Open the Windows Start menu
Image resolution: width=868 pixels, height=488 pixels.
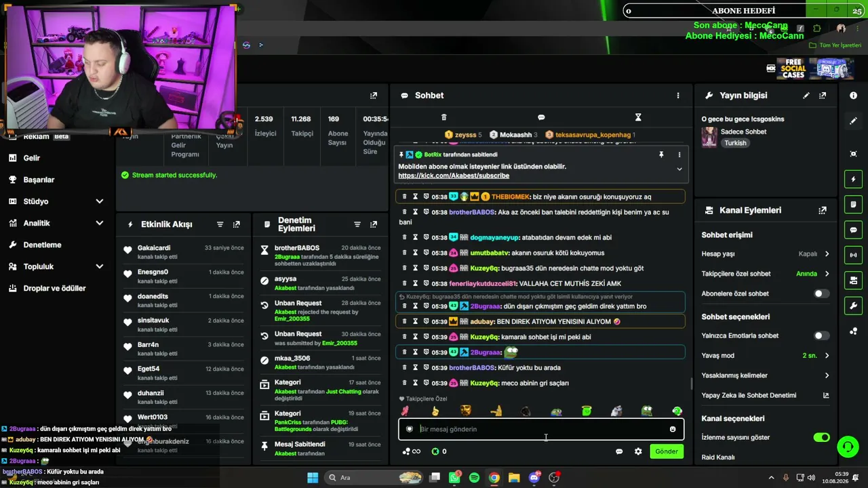click(313, 478)
